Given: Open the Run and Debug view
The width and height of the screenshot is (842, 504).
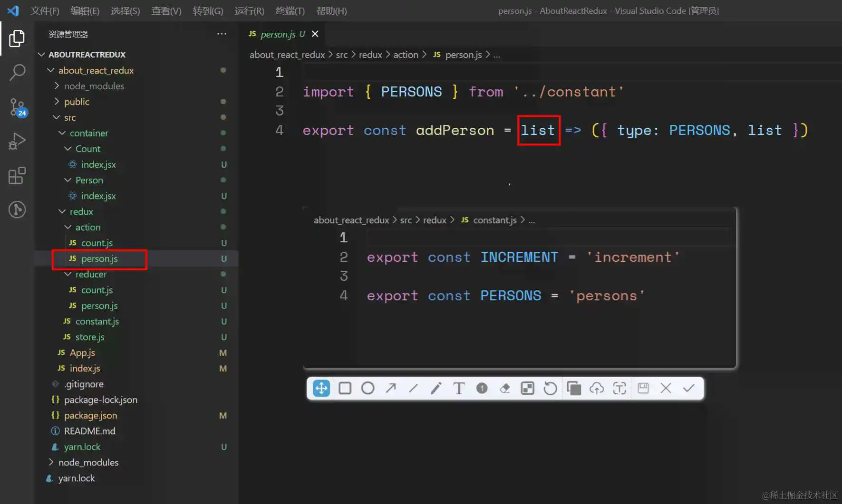Looking at the screenshot, I should click(17, 141).
